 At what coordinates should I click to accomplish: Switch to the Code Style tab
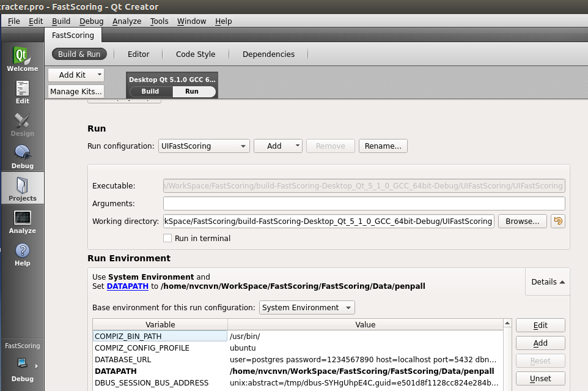coord(196,54)
